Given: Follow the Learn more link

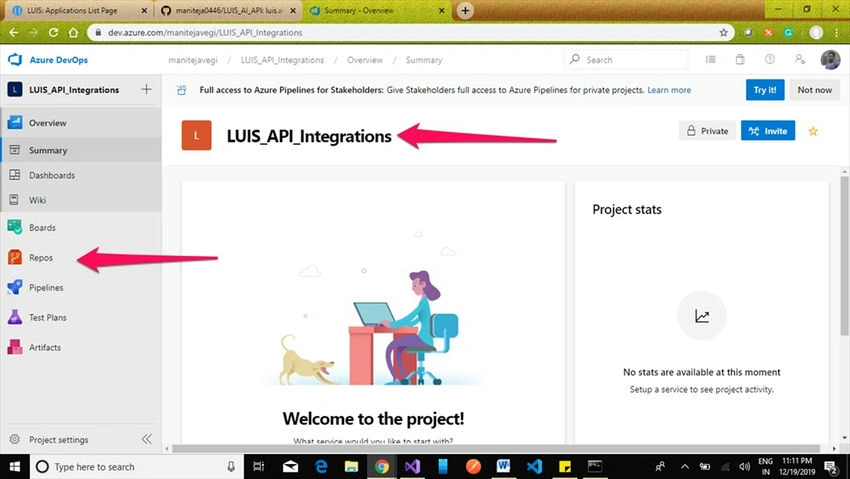Looking at the screenshot, I should [x=669, y=90].
